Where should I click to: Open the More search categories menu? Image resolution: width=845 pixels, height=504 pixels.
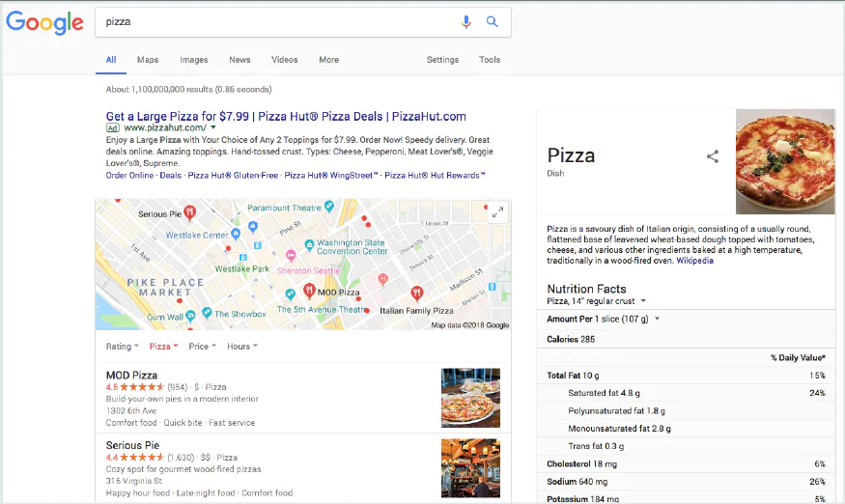328,60
